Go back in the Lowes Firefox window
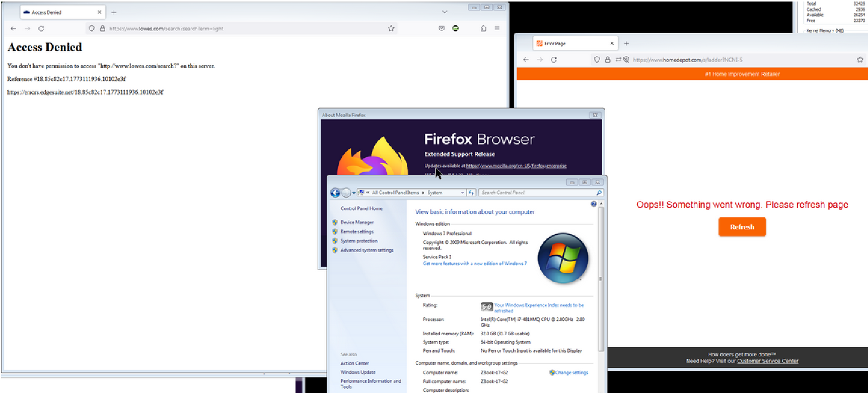 14,29
